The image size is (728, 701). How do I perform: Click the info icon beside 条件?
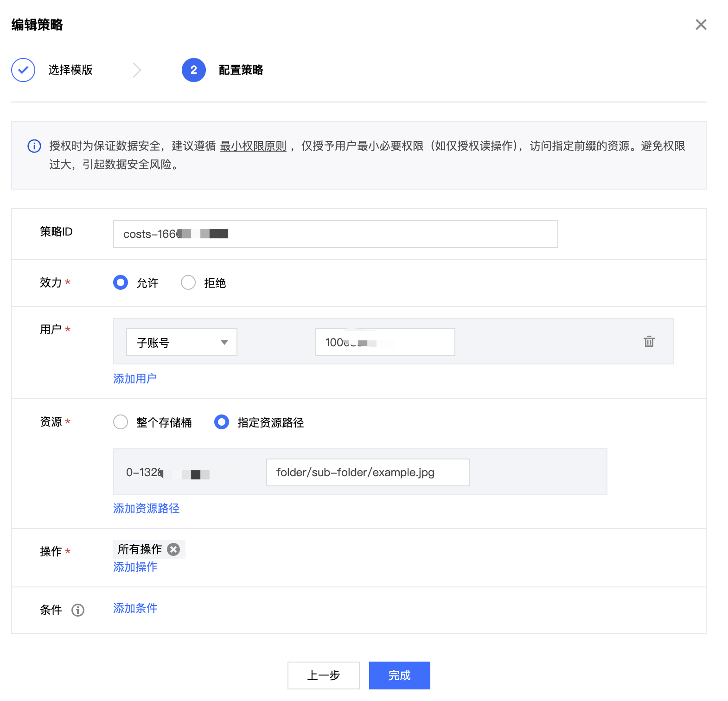point(78,610)
